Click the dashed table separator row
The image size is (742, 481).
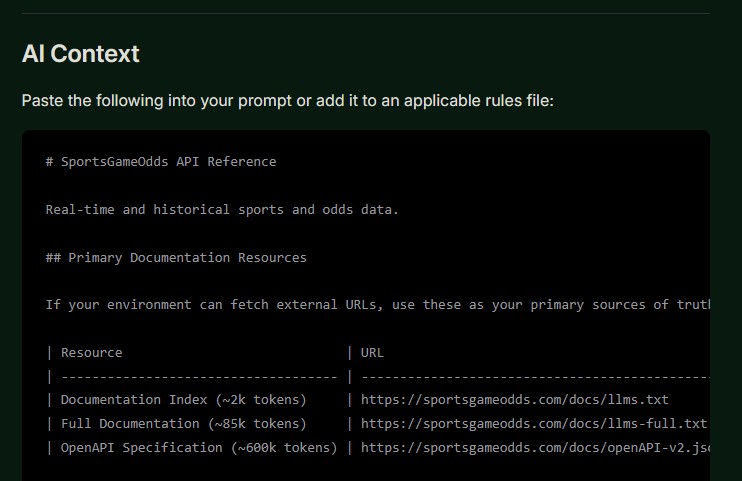click(198, 377)
